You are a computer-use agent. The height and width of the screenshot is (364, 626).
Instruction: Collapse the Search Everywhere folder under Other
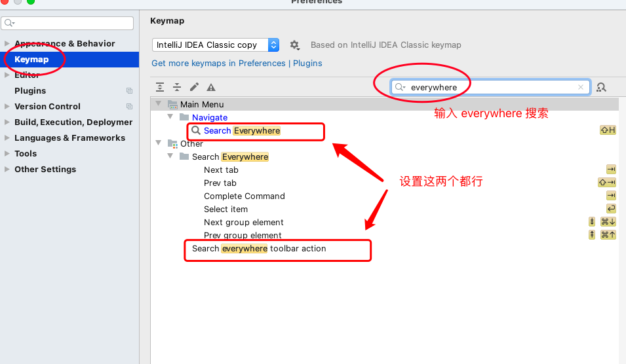170,156
